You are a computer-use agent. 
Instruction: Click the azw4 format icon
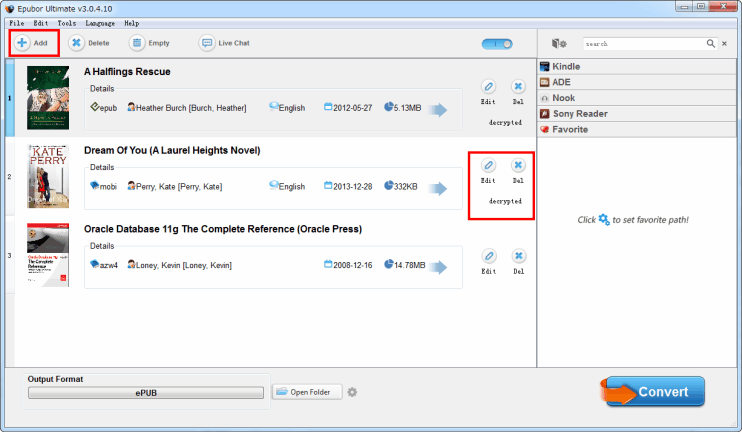95,264
